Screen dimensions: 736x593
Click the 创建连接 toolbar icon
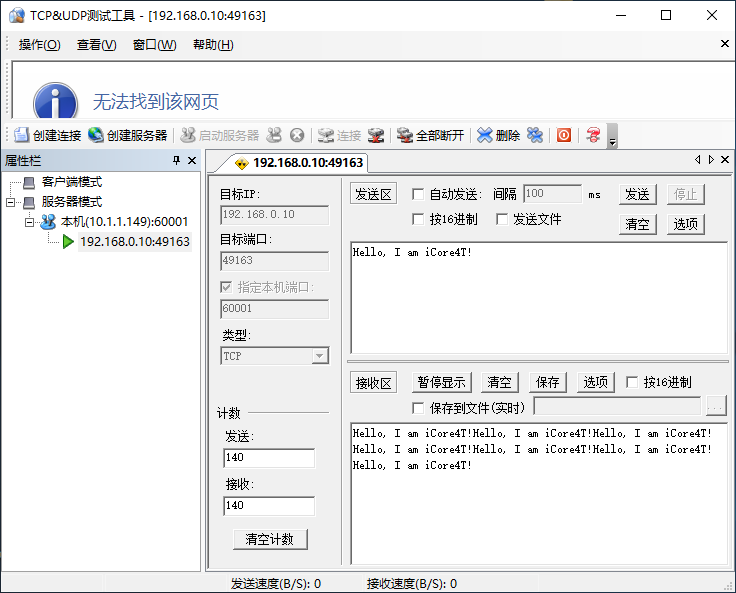coord(22,135)
